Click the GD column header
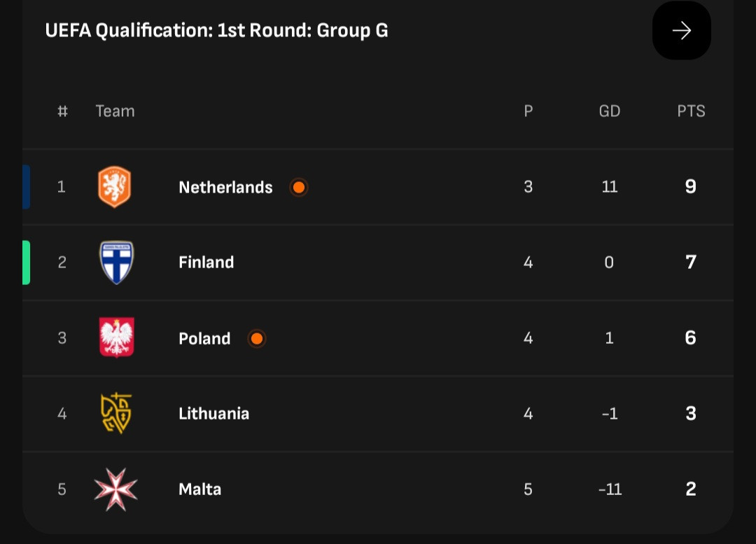 [x=610, y=111]
